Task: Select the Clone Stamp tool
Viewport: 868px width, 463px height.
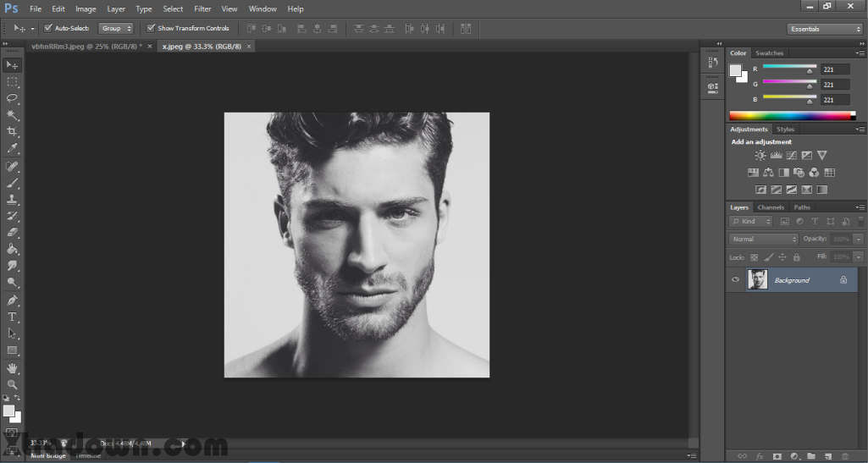Action: click(12, 200)
